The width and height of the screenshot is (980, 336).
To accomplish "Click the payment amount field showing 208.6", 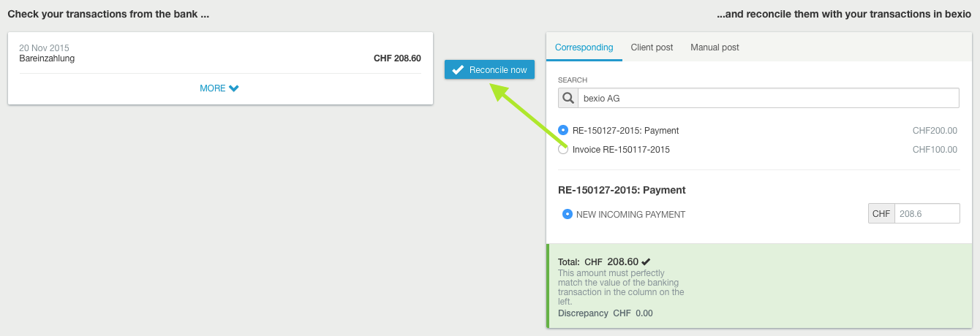I will 927,213.
